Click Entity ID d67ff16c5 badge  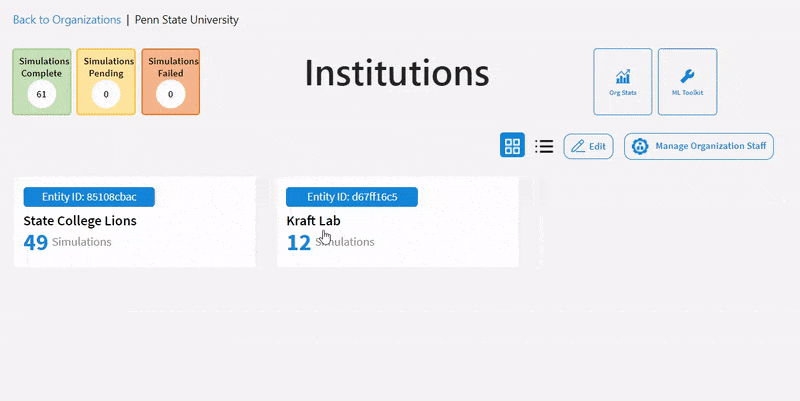pyautogui.click(x=352, y=197)
